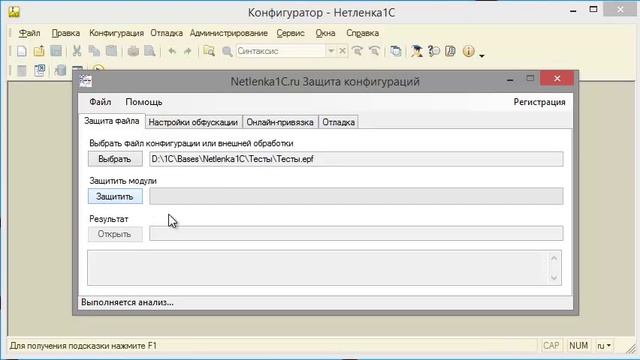Close the Netlenka1C dialog with red X
This screenshot has width=640, height=360.
pos(557,78)
